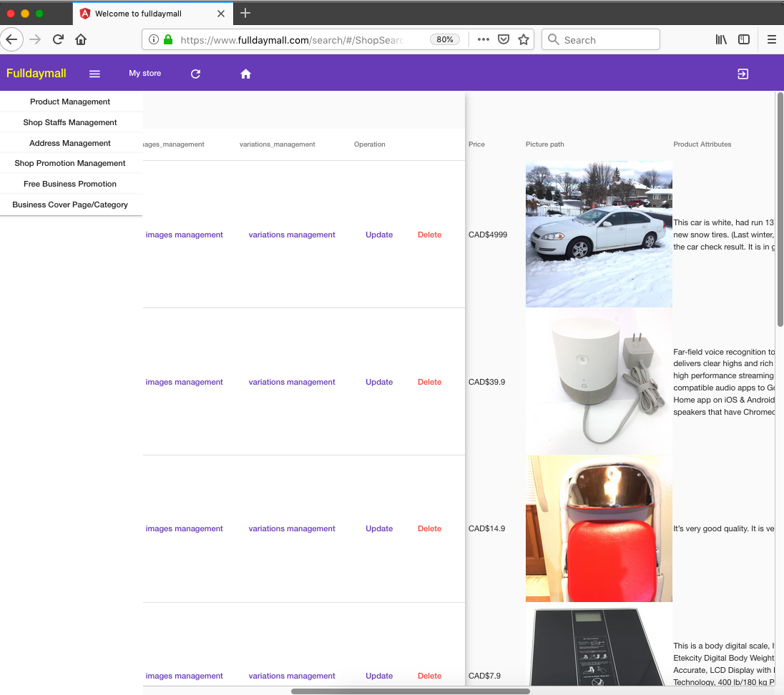784x695 pixels.
Task: Open variations management for CAD$14.9 item
Action: tap(292, 528)
